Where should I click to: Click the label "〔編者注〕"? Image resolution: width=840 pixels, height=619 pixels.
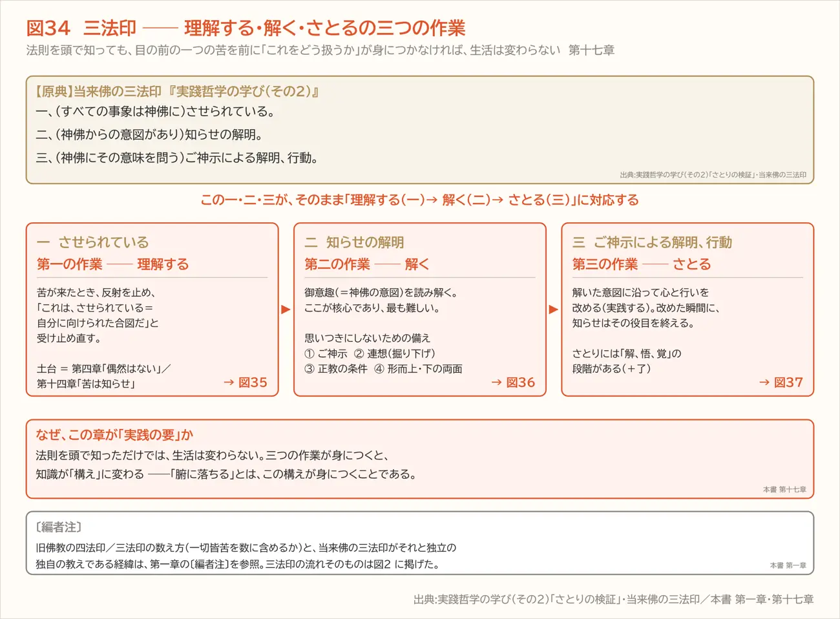tap(59, 527)
